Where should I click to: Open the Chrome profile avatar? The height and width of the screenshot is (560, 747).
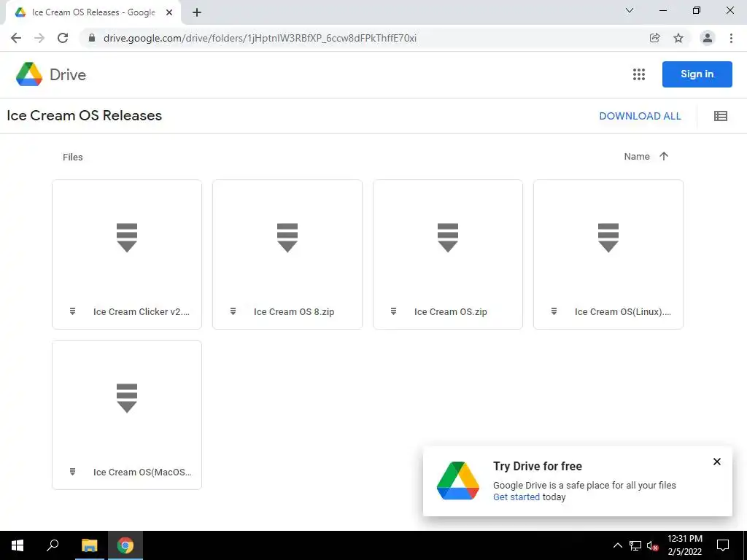tap(708, 38)
